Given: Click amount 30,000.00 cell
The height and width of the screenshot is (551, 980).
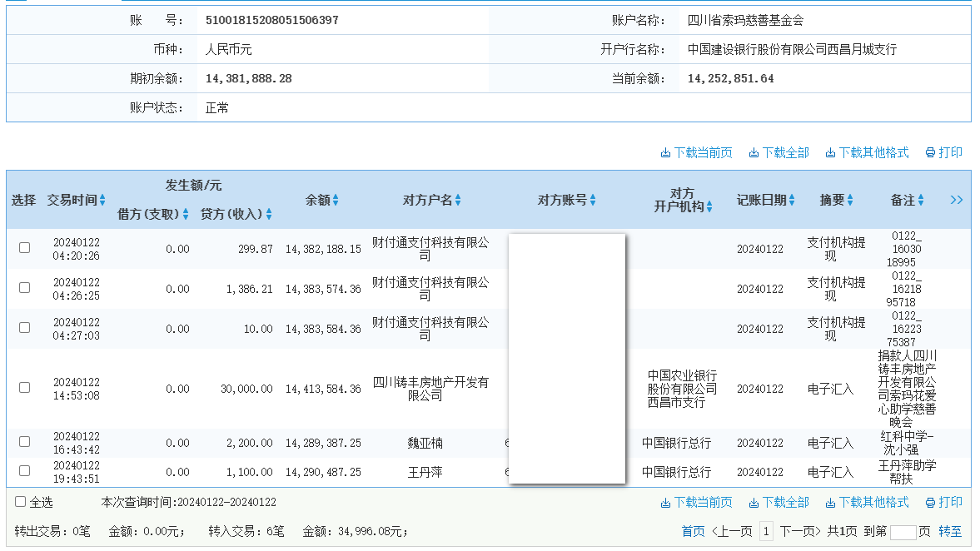Looking at the screenshot, I should point(246,389).
